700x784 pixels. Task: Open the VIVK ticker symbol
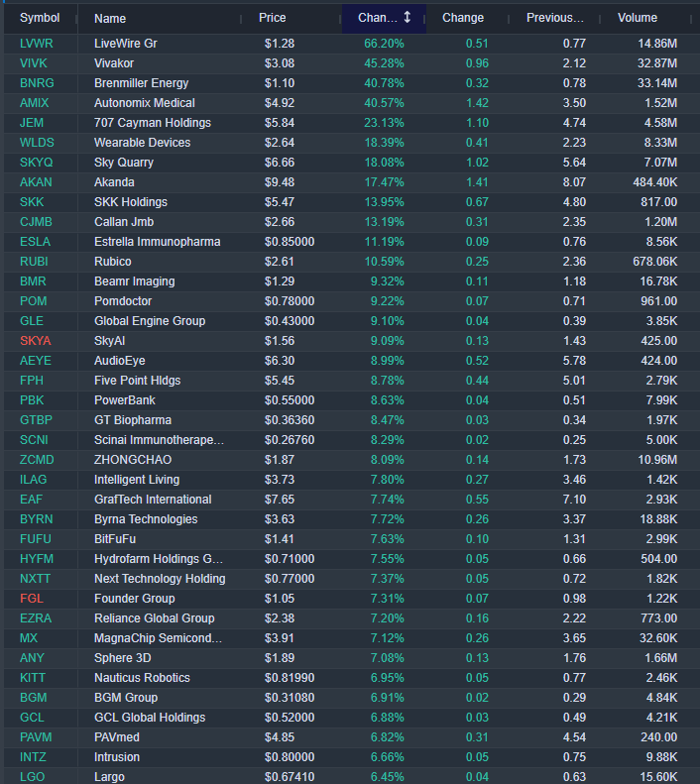coord(34,63)
